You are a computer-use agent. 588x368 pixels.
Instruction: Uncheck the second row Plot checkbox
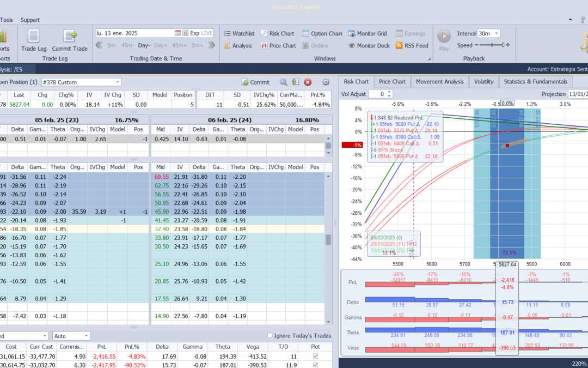(x=315, y=365)
